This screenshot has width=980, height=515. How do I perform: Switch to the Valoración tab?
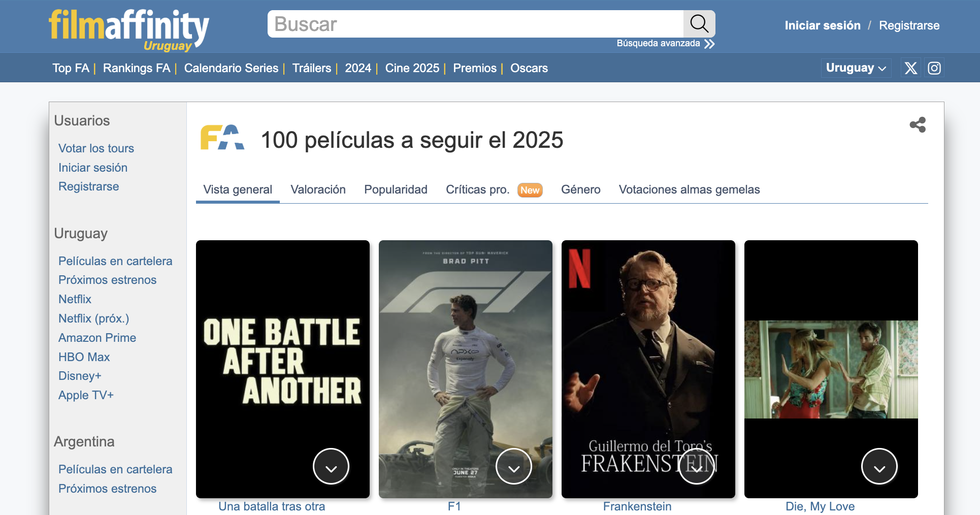318,189
